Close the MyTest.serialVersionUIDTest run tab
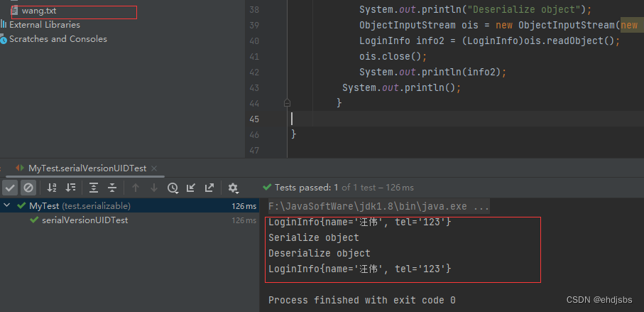644x312 pixels. point(154,168)
